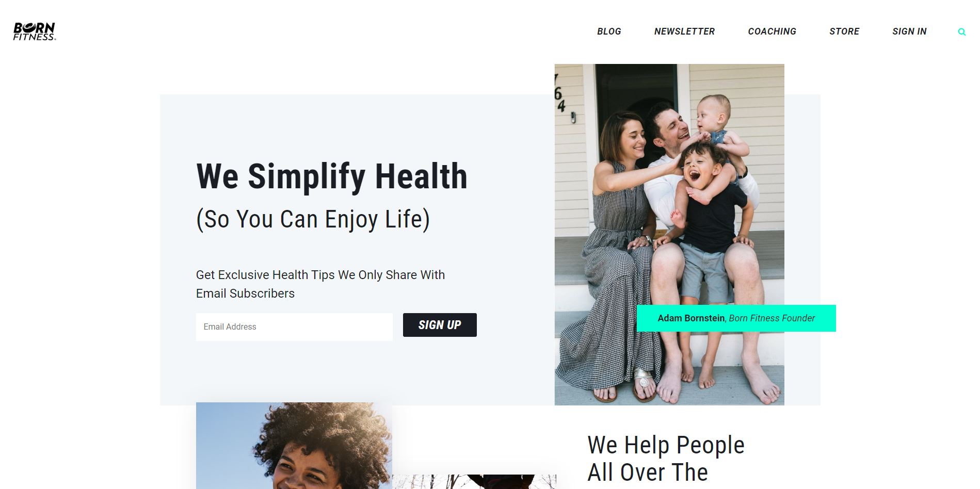Screen dimensions: 980x489
Task: Click the Get Exclusive Health Tips text
Action: tap(320, 284)
